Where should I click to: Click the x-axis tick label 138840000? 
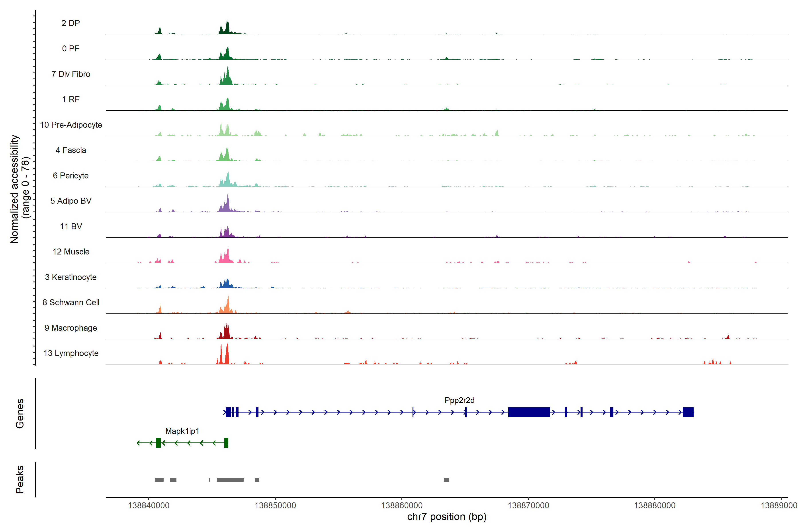(x=149, y=506)
